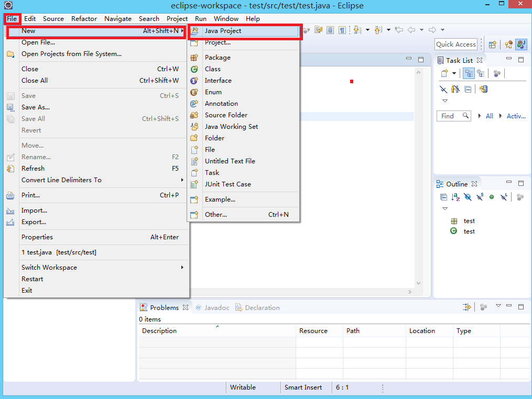Image resolution: width=532 pixels, height=399 pixels.
Task: Toggle Hide Non-Public Members in the Outline
Action: point(492,197)
